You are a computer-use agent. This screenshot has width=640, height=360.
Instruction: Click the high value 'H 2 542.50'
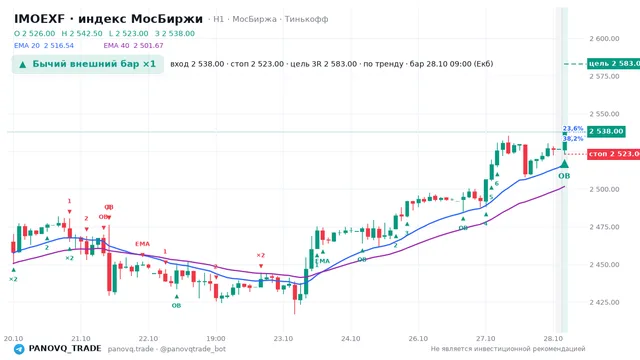tap(82, 33)
